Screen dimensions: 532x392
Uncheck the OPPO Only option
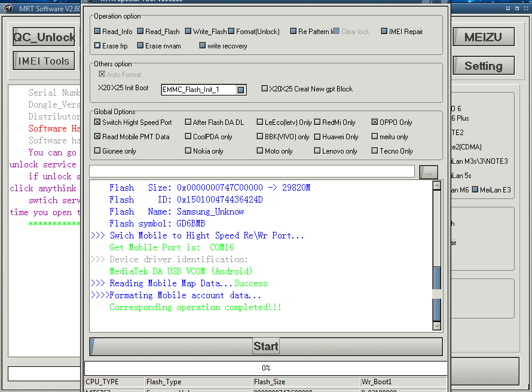pyautogui.click(x=375, y=122)
